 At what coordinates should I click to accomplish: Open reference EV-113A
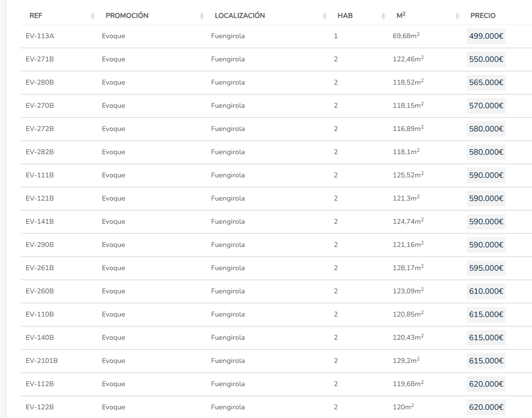pyautogui.click(x=40, y=36)
